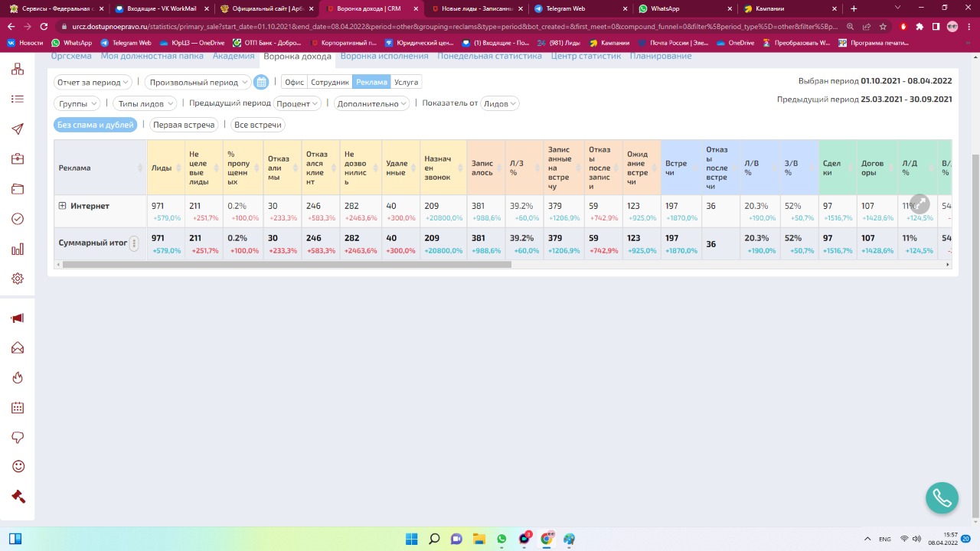Expand the 'Интернет' row with plus icon
Screen dimensions: 980x551
pyautogui.click(x=63, y=206)
